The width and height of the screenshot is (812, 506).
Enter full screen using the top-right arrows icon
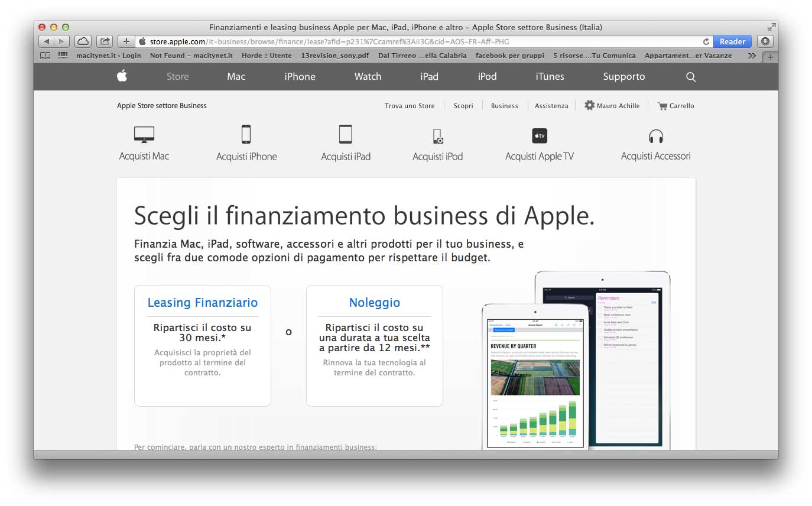pyautogui.click(x=771, y=27)
